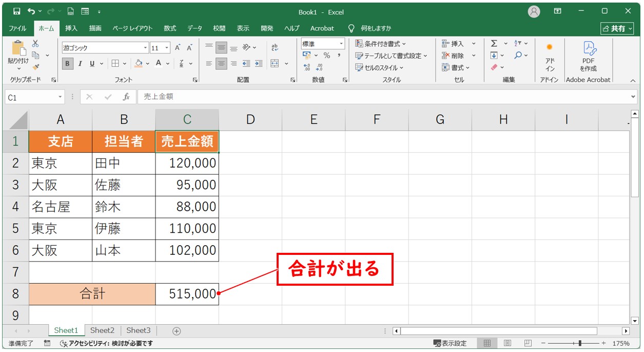Toggle Italic formatting

80,64
